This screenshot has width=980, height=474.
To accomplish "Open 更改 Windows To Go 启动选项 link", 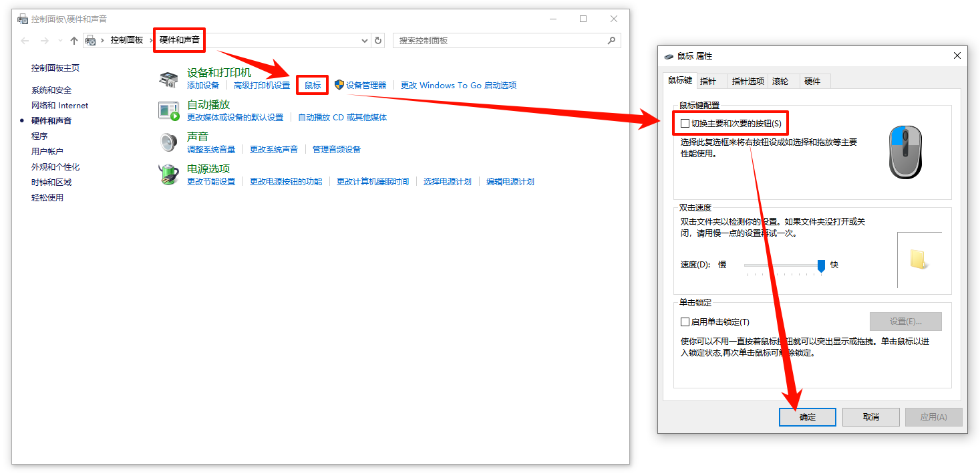I will (x=458, y=86).
